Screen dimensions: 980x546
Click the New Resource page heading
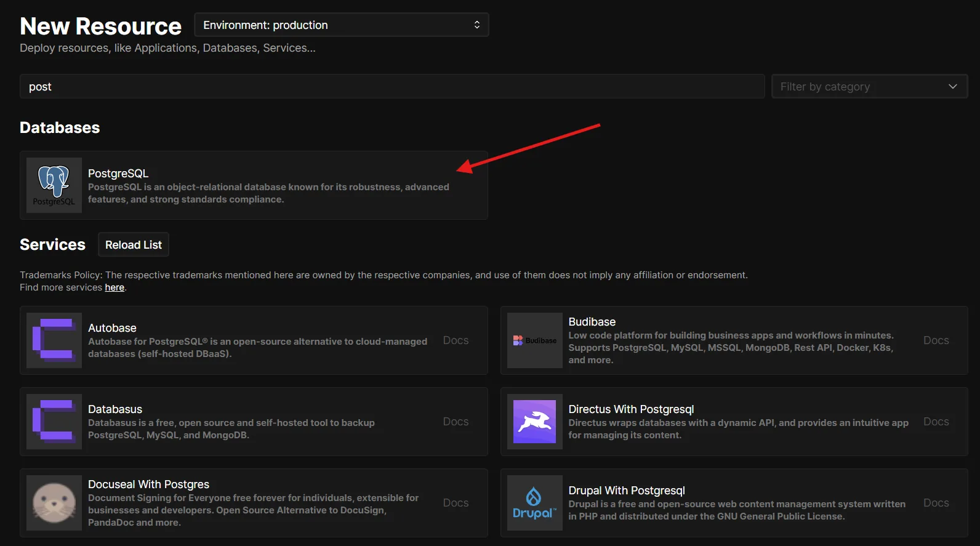click(x=101, y=26)
